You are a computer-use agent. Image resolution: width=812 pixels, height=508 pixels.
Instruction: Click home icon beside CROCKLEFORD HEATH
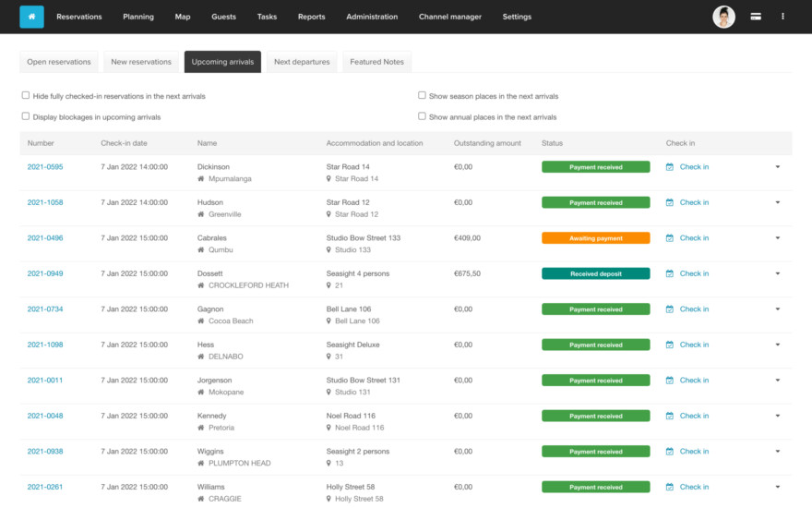pyautogui.click(x=201, y=285)
